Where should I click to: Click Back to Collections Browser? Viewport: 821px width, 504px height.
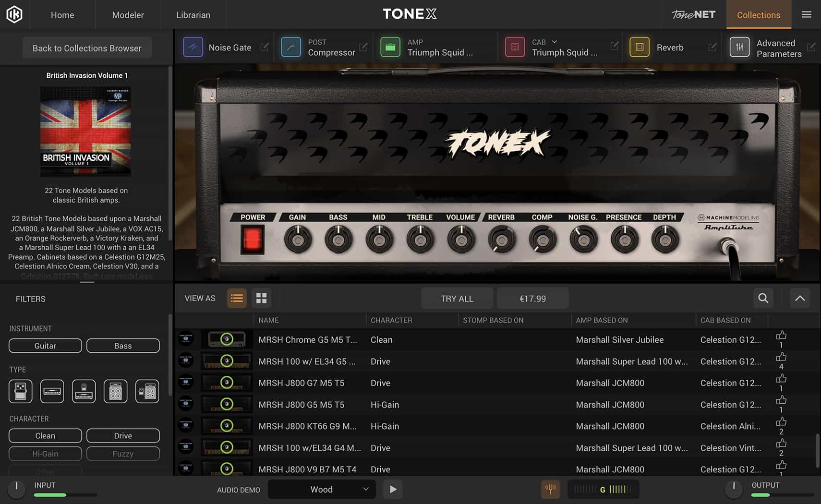pyautogui.click(x=87, y=48)
